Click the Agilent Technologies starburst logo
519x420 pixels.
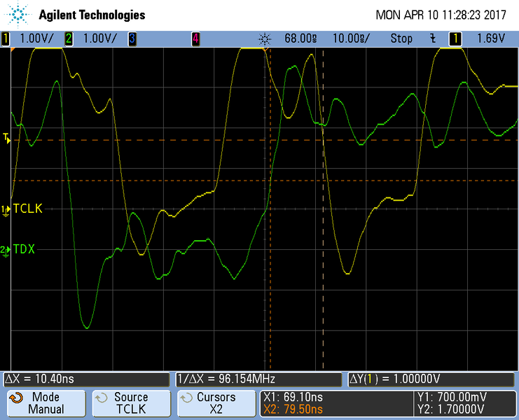coord(20,14)
